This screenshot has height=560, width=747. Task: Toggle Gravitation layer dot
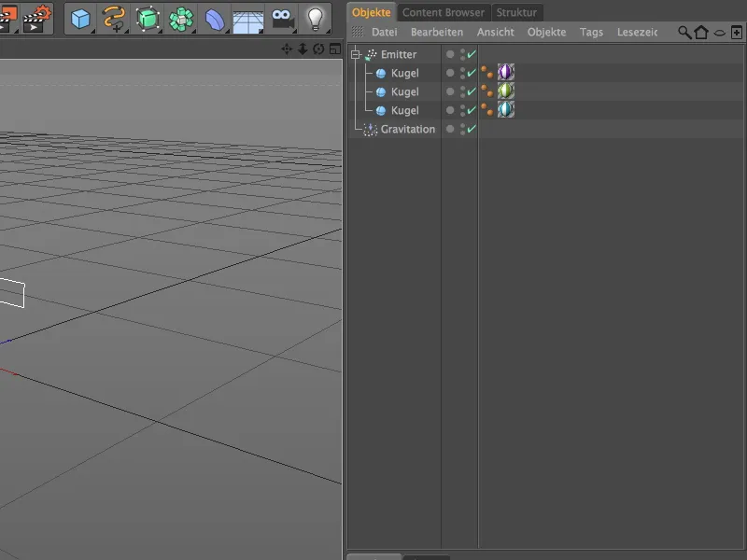(450, 129)
